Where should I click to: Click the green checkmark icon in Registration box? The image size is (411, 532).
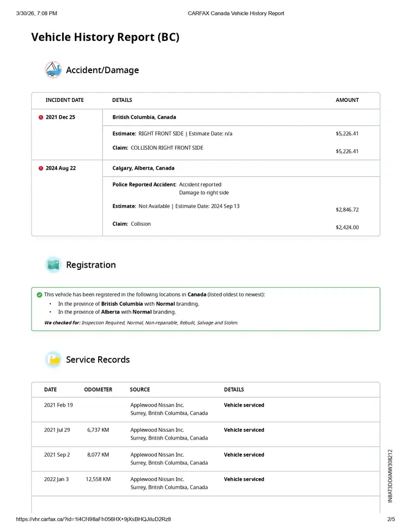(x=39, y=295)
